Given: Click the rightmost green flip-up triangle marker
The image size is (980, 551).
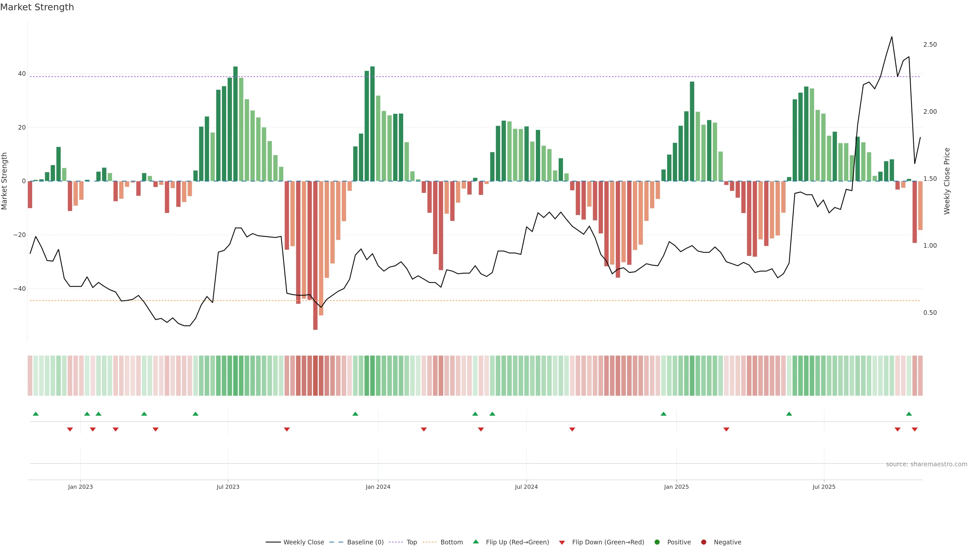Looking at the screenshot, I should 909,414.
